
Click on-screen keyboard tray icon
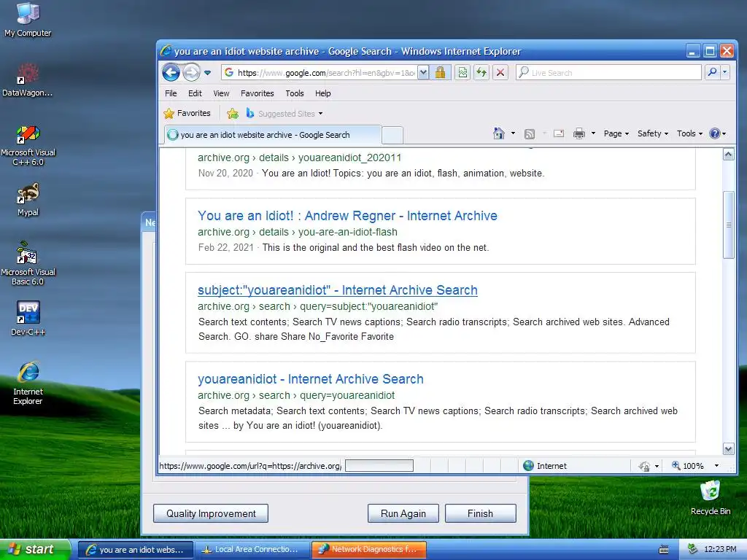(663, 550)
